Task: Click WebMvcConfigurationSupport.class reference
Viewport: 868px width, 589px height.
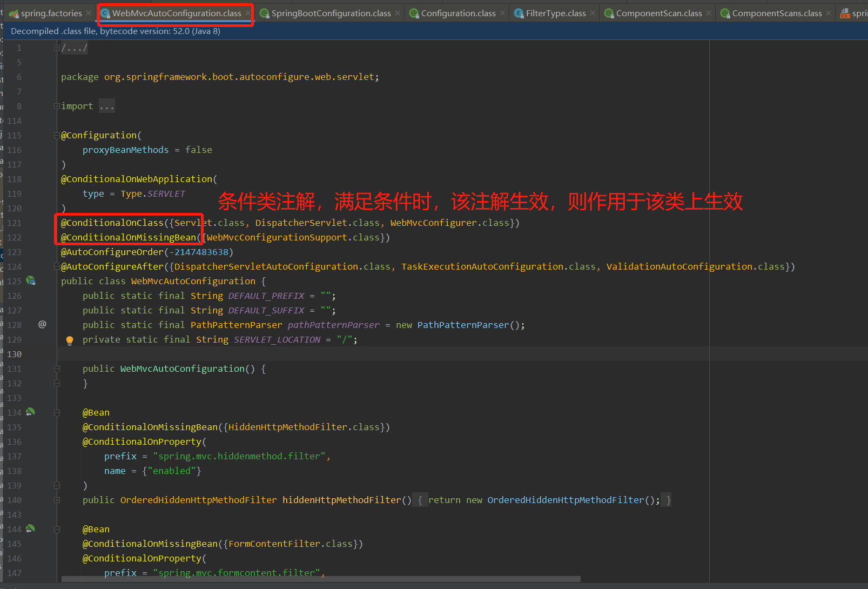Action: point(293,237)
